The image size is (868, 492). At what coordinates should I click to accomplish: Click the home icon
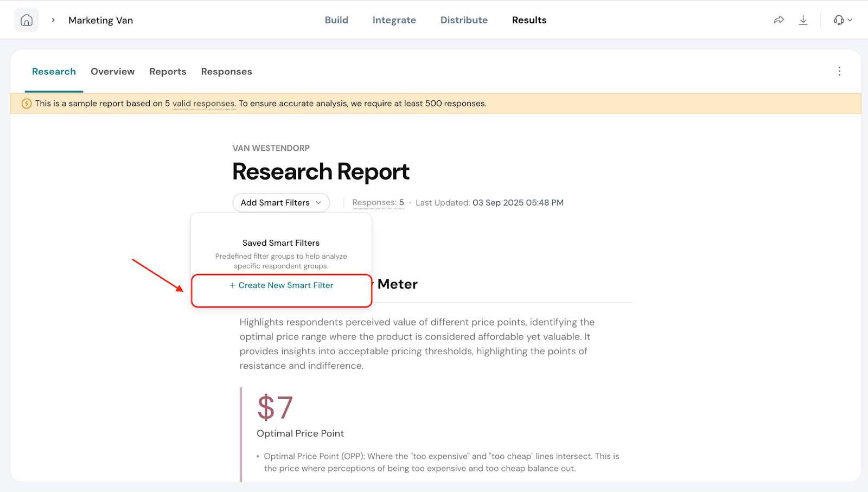coord(27,20)
